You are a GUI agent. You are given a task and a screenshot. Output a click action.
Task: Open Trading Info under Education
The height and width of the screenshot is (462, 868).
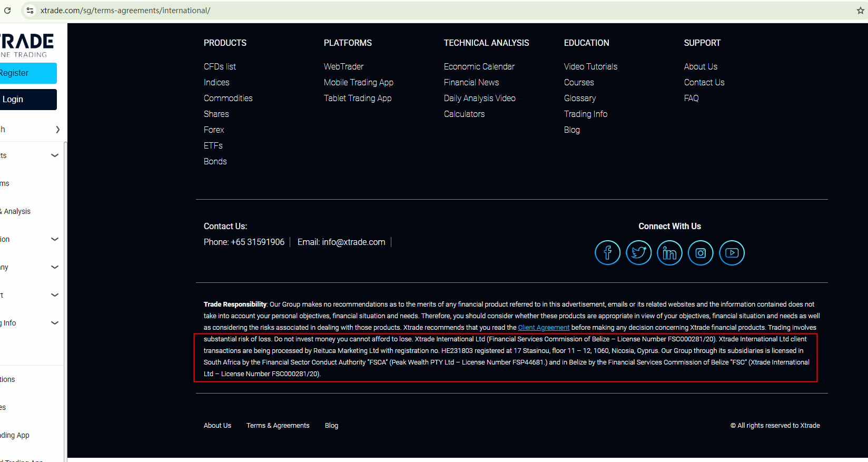586,114
